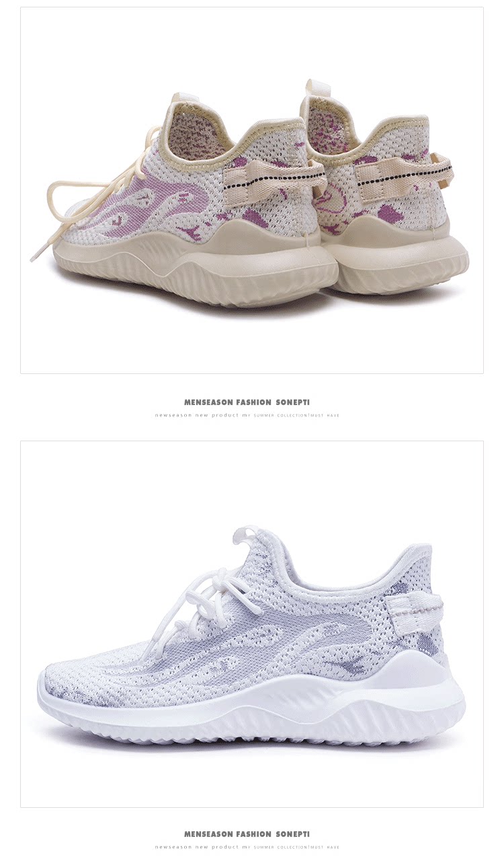Image resolution: width=504 pixels, height=863 pixels.
Task: Click the first MENSEASON FASHION SONEPTI heading
Action: [x=247, y=402]
